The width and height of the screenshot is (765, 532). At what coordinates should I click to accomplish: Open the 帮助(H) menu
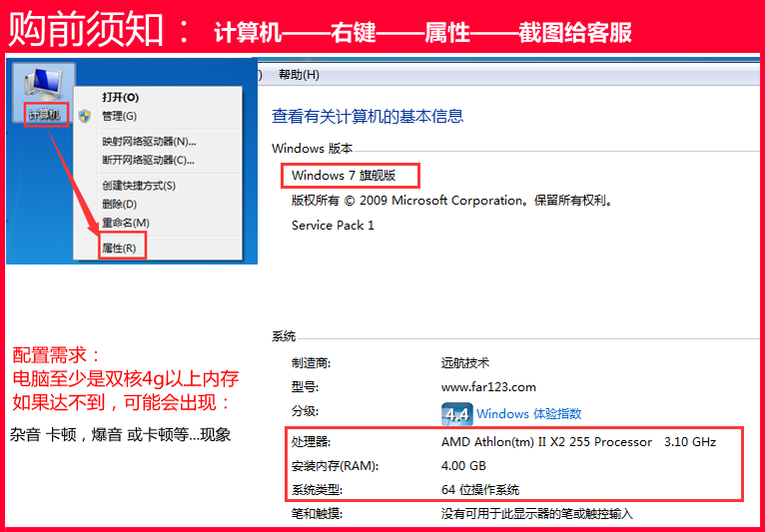click(x=299, y=75)
